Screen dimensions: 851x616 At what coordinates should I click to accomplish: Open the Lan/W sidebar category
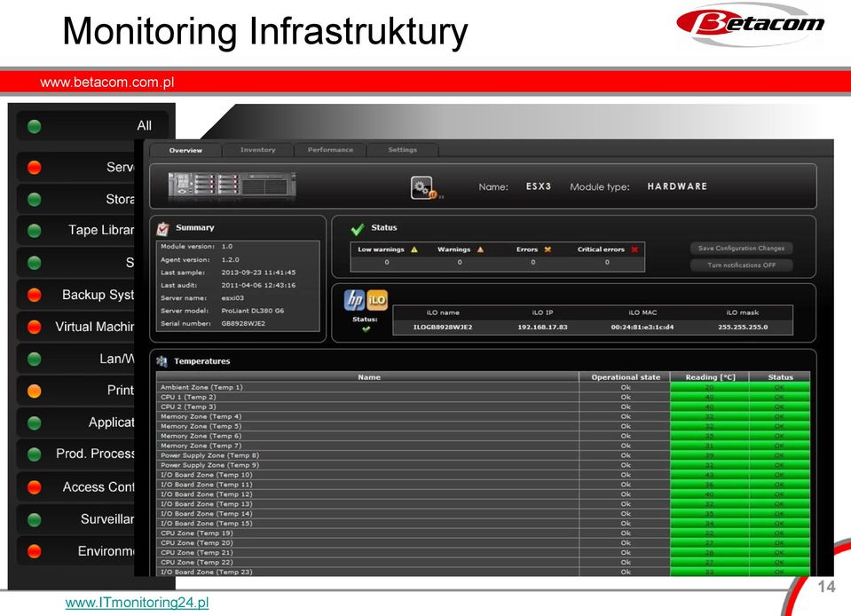click(76, 359)
